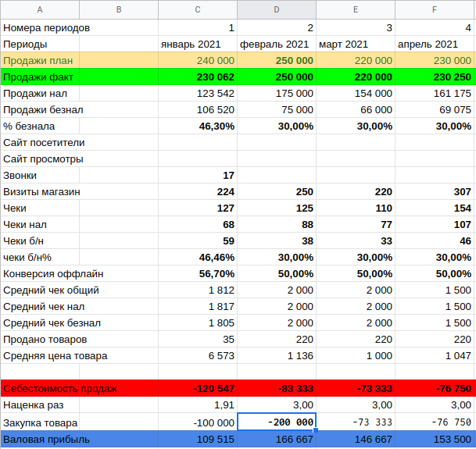Click the 'Продано товаров' row label
The height and width of the screenshot is (449, 476).
pos(45,339)
